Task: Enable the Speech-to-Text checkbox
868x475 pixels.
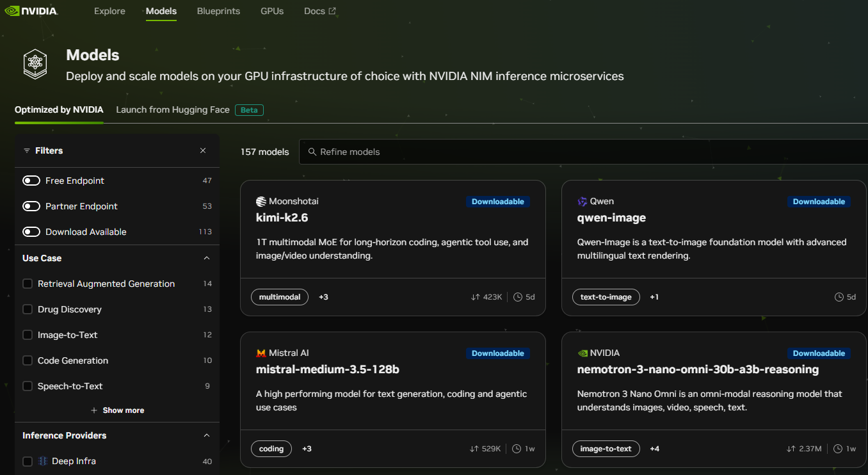Action: [x=28, y=386]
